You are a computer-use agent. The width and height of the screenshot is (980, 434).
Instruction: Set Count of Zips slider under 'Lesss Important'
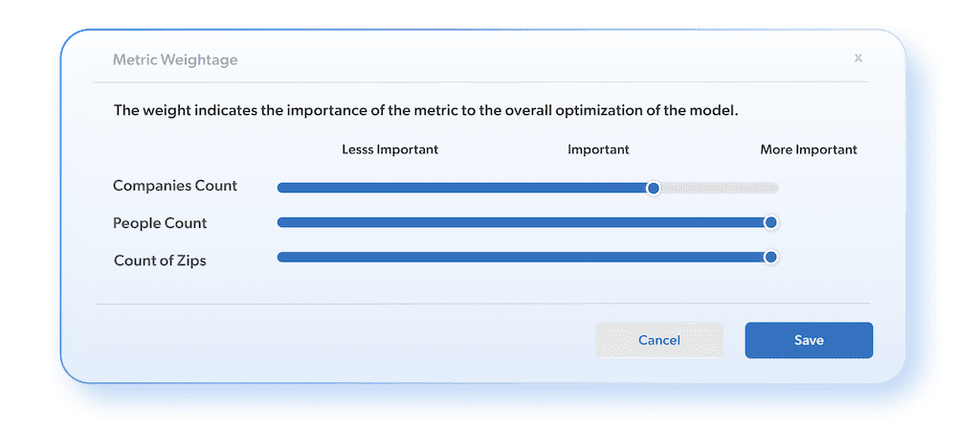click(x=390, y=257)
